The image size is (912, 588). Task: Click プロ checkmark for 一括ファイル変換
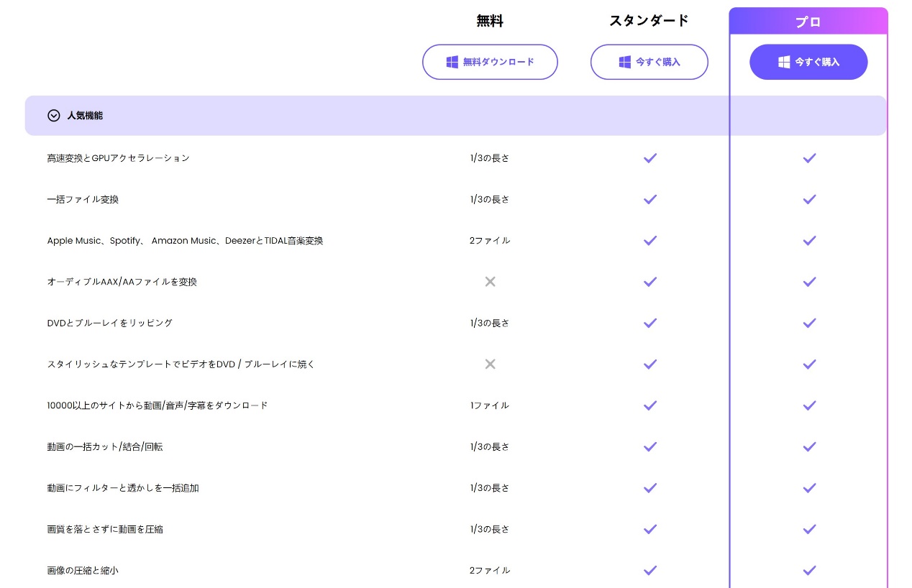click(809, 199)
